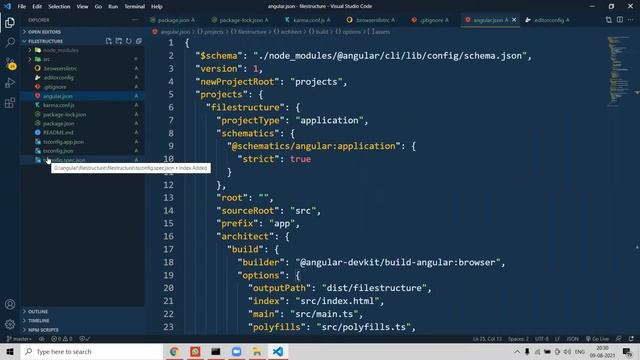Click New File icon in FILESTRUCTURE header
The height and width of the screenshot is (360, 640).
(109, 41)
